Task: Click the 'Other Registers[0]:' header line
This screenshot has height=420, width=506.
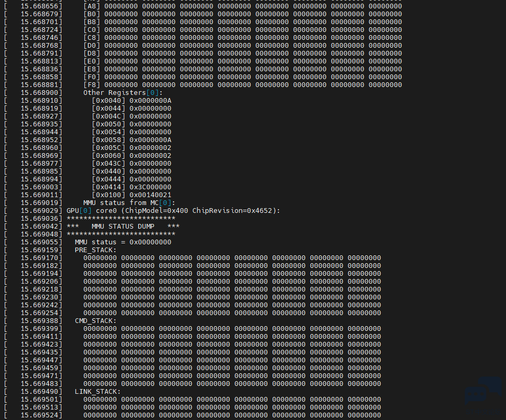Action: click(123, 93)
